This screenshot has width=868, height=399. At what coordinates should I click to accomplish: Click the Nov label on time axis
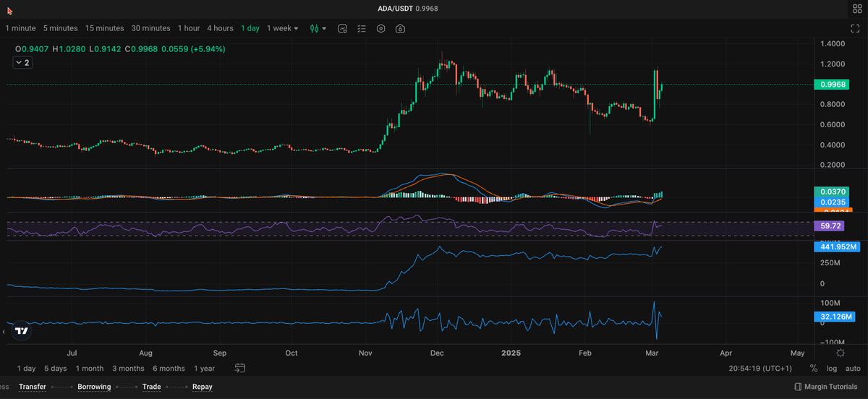(x=365, y=353)
